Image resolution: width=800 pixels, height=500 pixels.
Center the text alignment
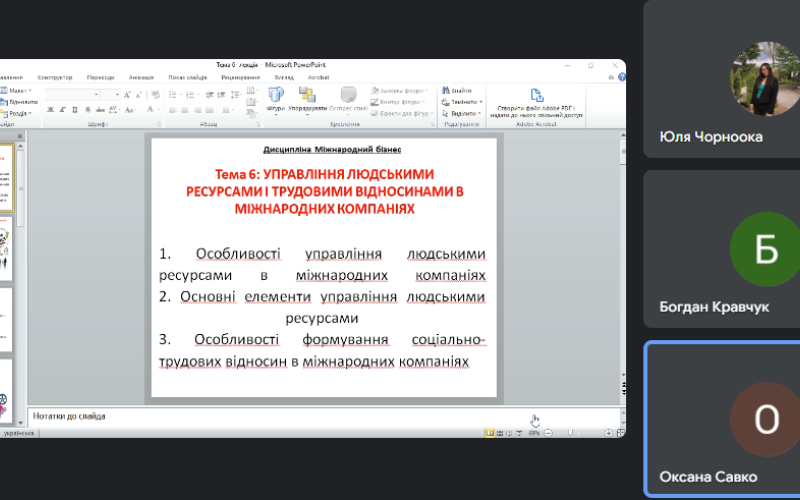point(185,110)
